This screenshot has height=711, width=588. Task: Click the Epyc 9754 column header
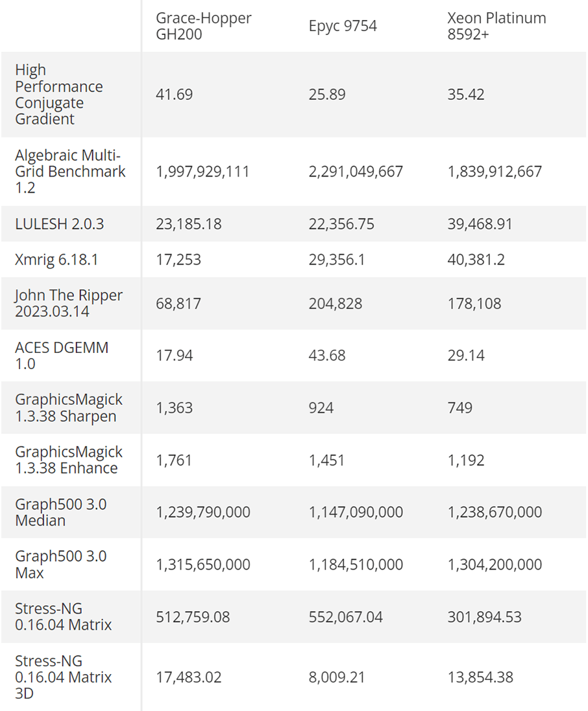click(x=343, y=27)
